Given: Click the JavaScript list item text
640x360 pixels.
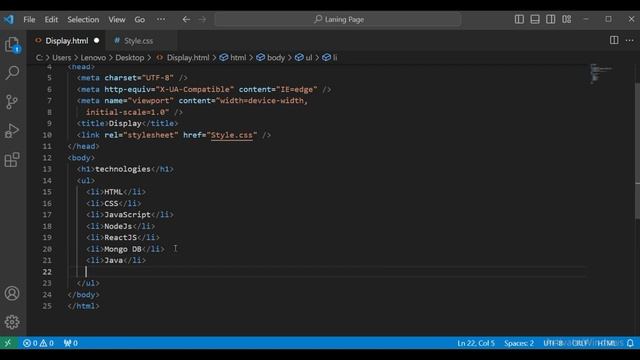Looking at the screenshot, I should coord(127,215).
